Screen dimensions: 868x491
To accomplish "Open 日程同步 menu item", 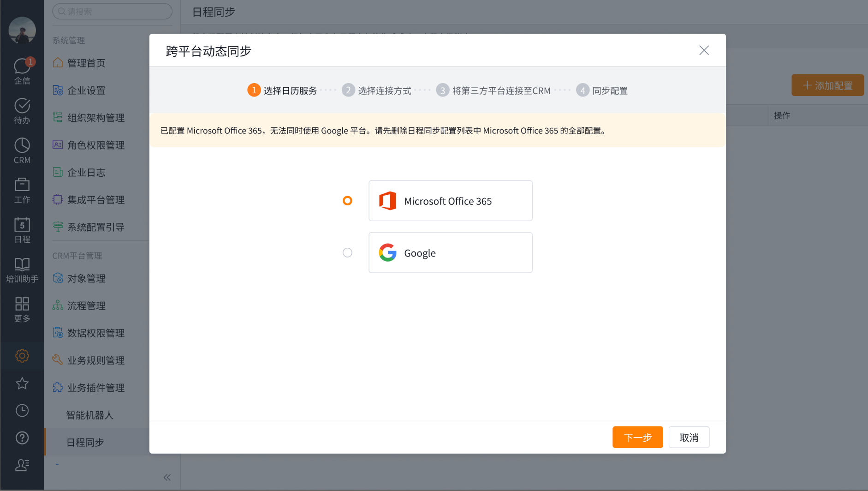I will pyautogui.click(x=85, y=442).
